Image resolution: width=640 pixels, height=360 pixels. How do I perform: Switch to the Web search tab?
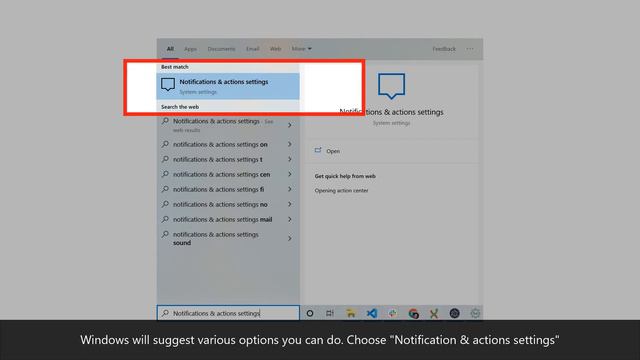pos(276,49)
